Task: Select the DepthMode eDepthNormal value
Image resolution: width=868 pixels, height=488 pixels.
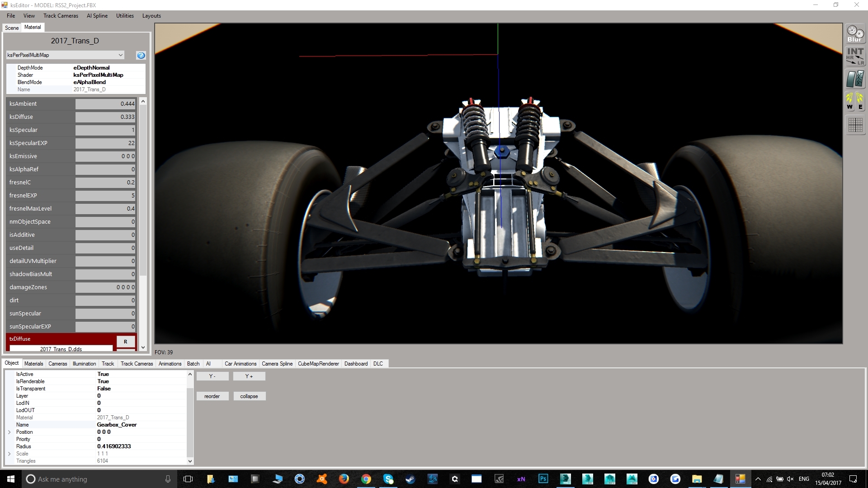Action: click(91, 68)
